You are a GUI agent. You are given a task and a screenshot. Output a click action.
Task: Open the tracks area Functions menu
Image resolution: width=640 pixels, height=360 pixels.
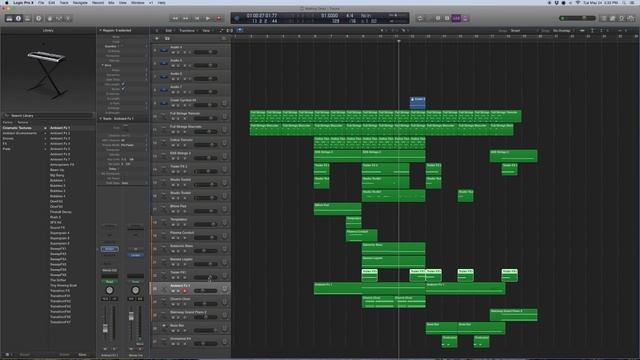(187, 30)
